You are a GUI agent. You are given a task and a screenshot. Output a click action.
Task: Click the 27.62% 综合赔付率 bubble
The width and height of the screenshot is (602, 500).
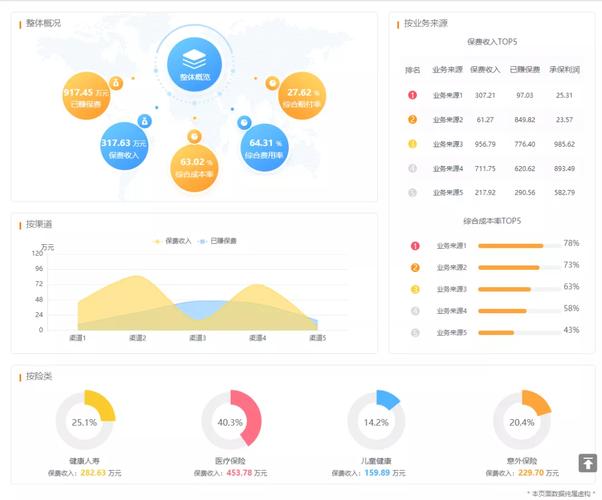click(302, 96)
